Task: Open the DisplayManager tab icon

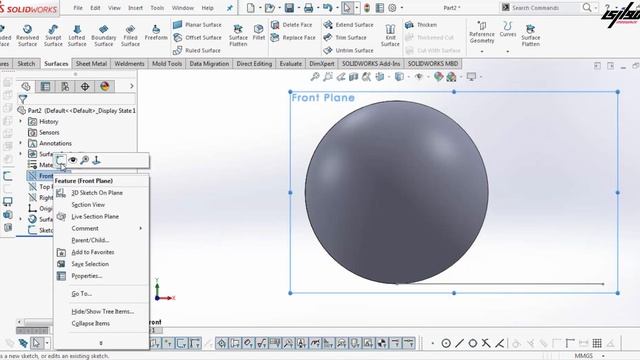Action: click(105, 86)
